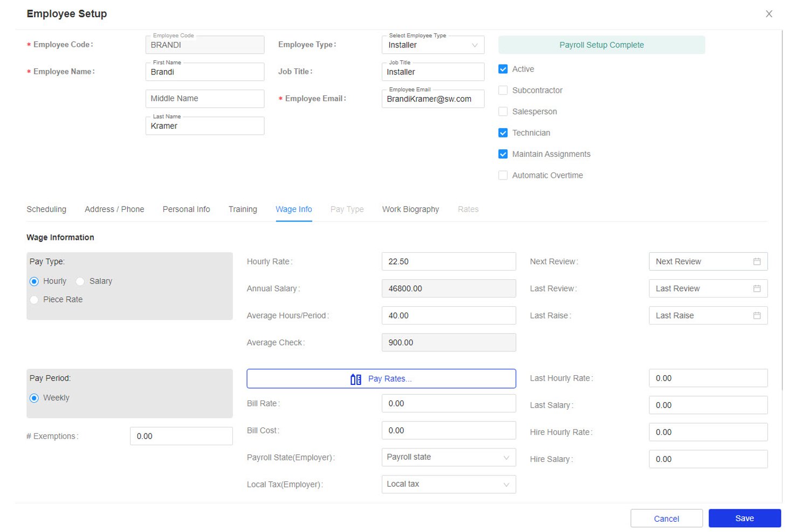Close the Employee Setup dialog
Screen dimensions: 798x532
click(769, 14)
